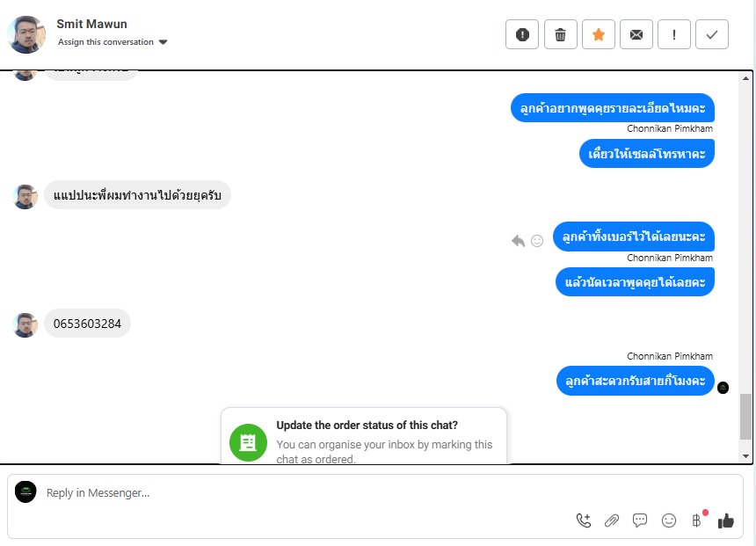Open the emoji picker in reply box

click(x=669, y=521)
